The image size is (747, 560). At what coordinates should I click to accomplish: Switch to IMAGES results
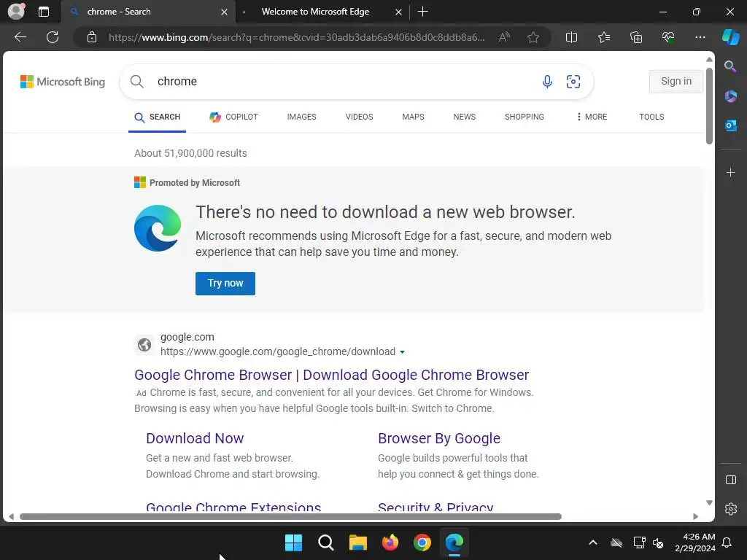[x=301, y=117]
